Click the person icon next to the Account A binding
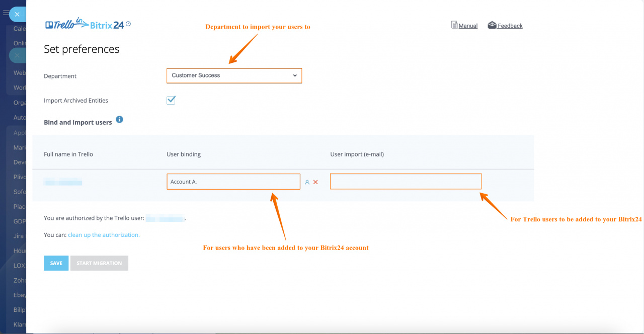The width and height of the screenshot is (644, 334). (307, 182)
